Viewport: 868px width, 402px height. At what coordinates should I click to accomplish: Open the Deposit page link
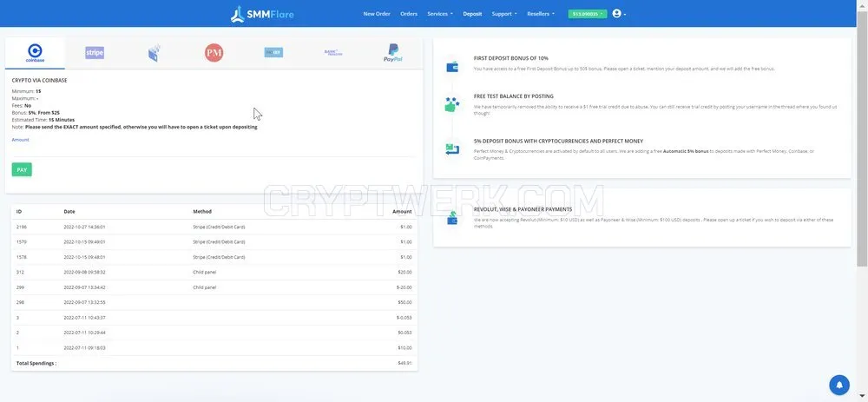click(472, 14)
